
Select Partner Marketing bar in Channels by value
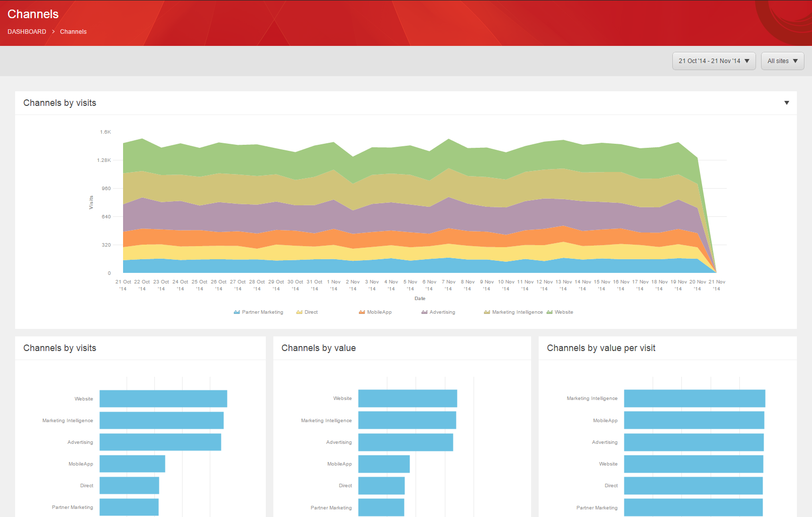tap(381, 507)
